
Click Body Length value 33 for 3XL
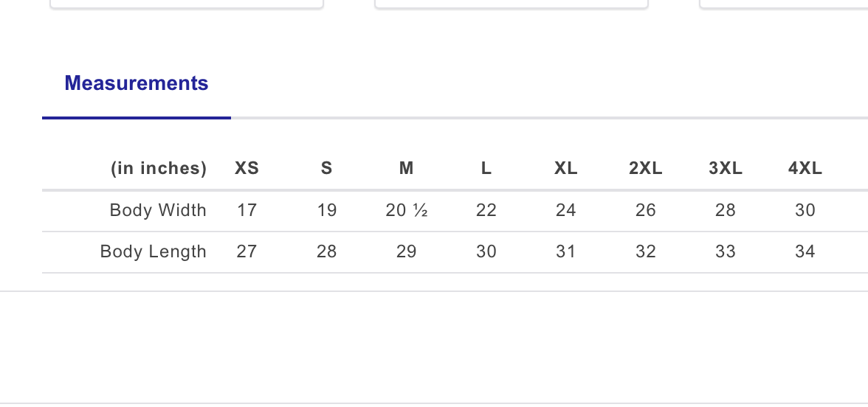click(x=725, y=252)
